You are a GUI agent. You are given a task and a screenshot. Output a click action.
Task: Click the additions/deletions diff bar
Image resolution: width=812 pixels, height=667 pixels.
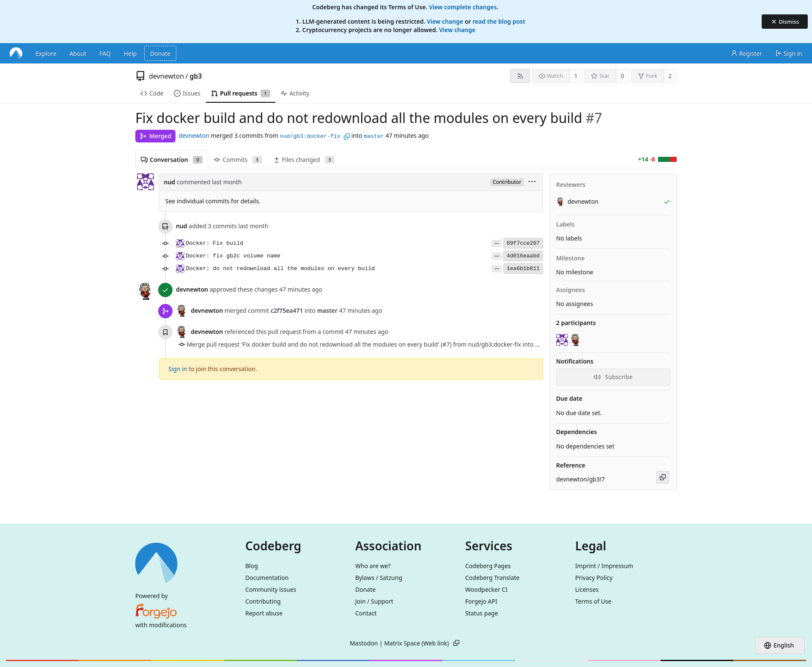pyautogui.click(x=667, y=159)
